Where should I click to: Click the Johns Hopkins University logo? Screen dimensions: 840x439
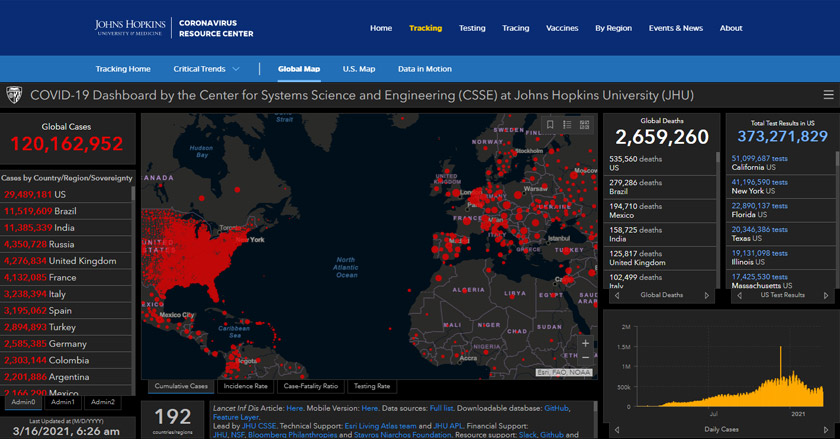pos(130,28)
